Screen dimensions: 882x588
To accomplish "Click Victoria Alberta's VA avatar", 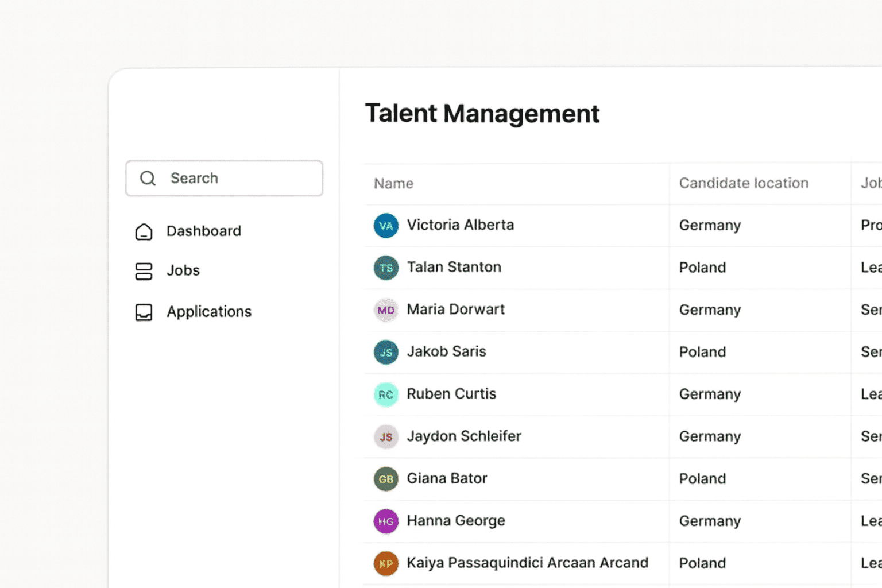I will click(x=386, y=226).
